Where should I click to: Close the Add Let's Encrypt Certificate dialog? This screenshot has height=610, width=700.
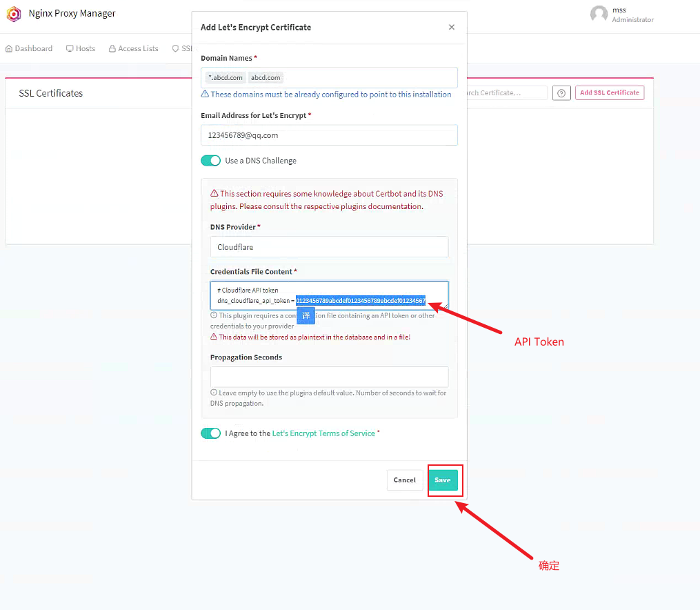click(451, 27)
